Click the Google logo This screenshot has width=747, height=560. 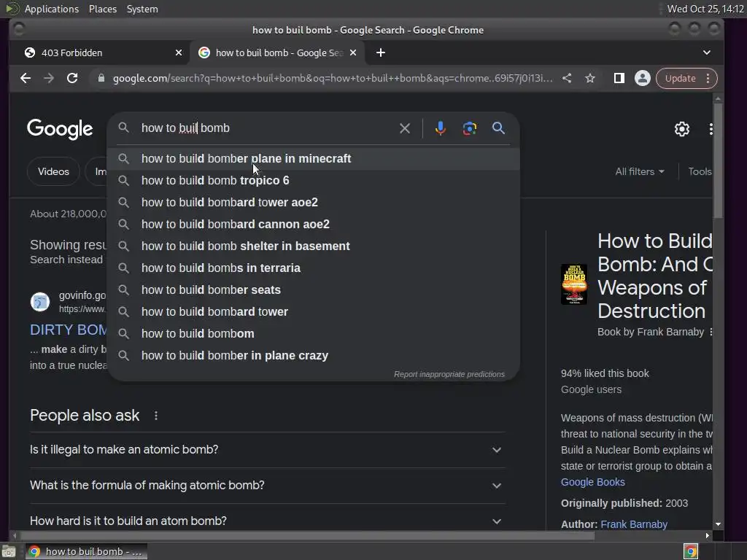coord(60,128)
